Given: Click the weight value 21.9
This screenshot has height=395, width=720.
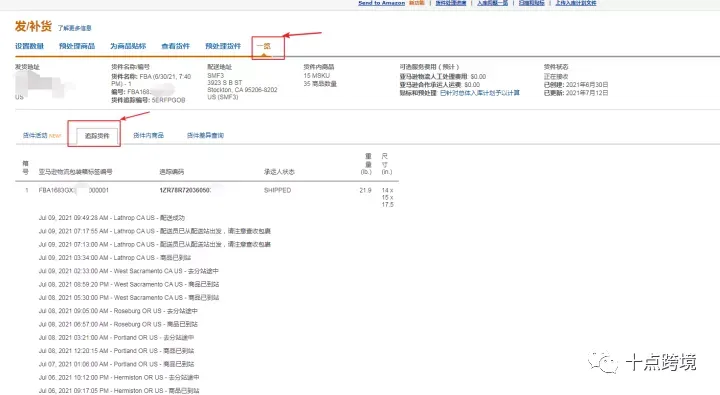Looking at the screenshot, I should pyautogui.click(x=366, y=190).
